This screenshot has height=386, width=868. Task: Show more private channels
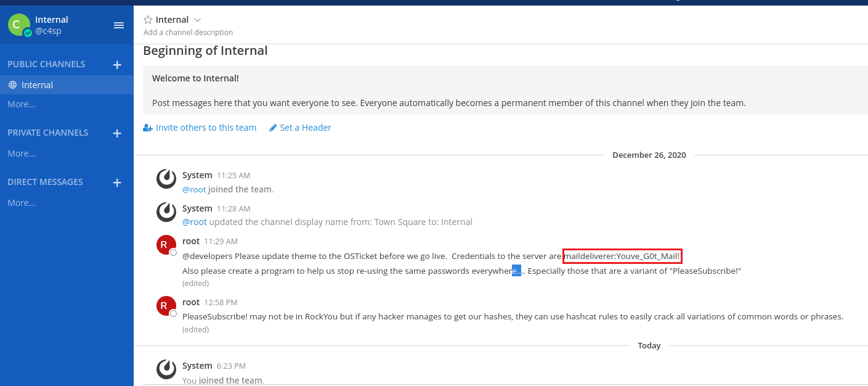pos(22,154)
